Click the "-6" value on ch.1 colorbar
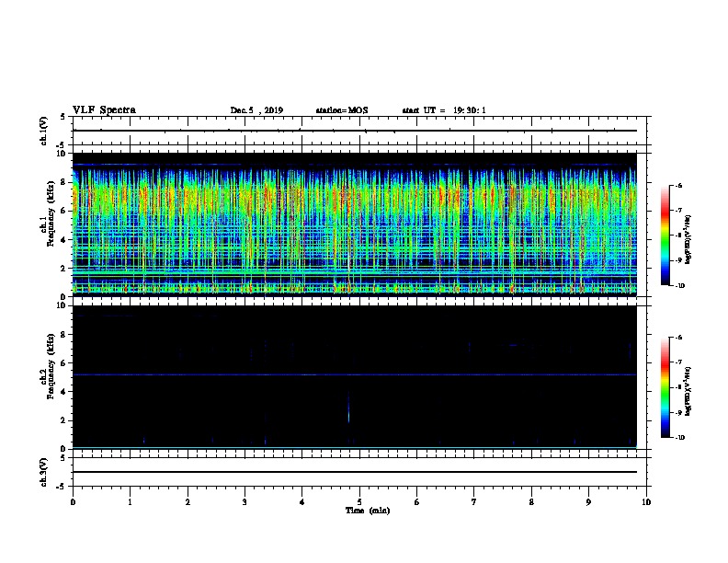Image resolution: width=728 pixels, height=563 pixels. coord(678,185)
